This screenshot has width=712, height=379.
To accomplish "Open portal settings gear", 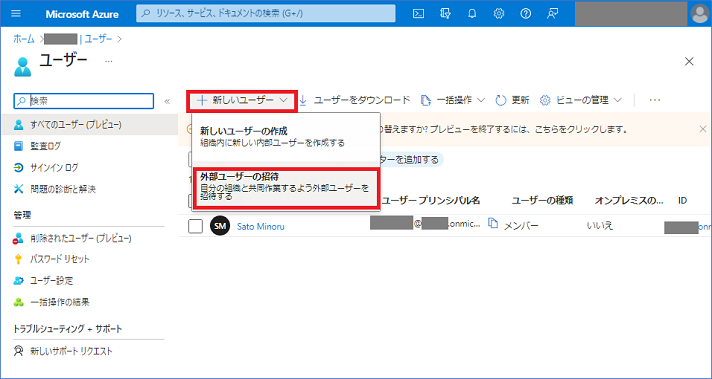I will 499,14.
